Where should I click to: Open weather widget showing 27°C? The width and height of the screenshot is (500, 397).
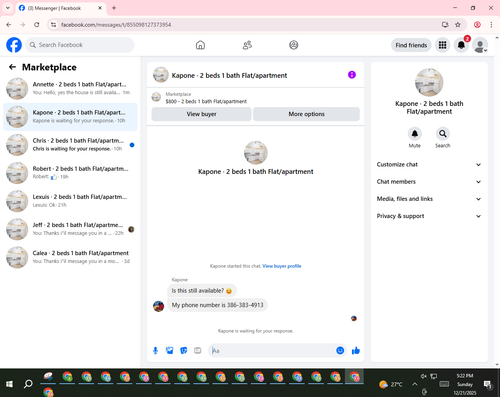391,384
